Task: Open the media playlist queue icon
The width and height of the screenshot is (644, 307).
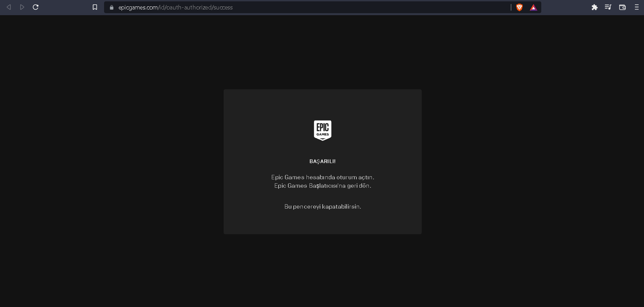Action: tap(608, 7)
